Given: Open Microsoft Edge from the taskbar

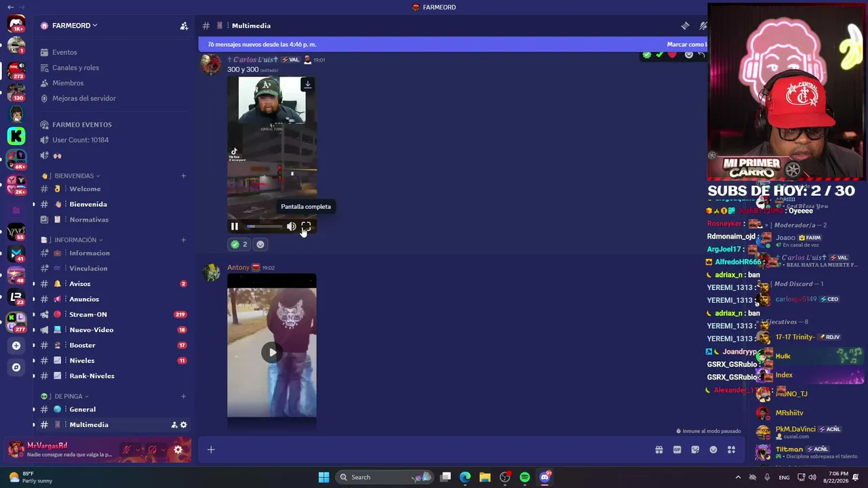Looking at the screenshot, I should coord(465,477).
